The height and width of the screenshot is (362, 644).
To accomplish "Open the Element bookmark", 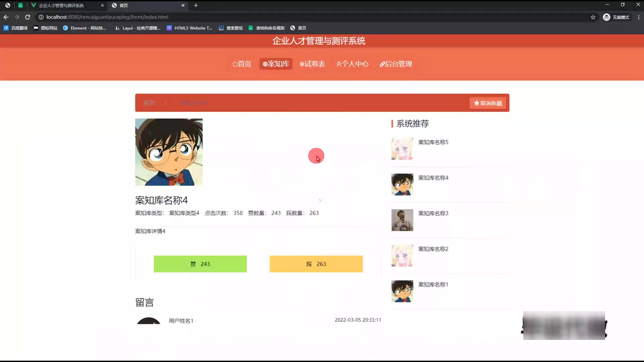I will [x=85, y=28].
